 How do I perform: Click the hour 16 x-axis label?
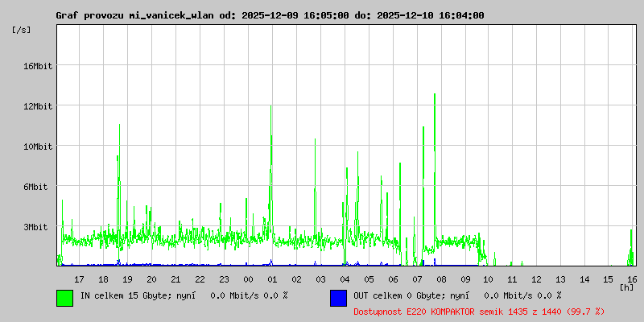pos(632,279)
